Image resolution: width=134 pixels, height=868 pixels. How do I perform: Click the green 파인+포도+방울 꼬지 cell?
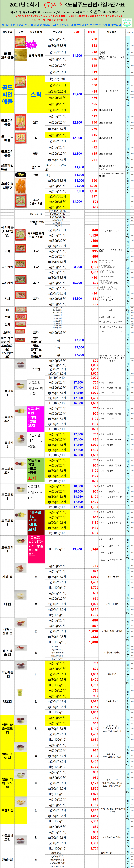36,470
